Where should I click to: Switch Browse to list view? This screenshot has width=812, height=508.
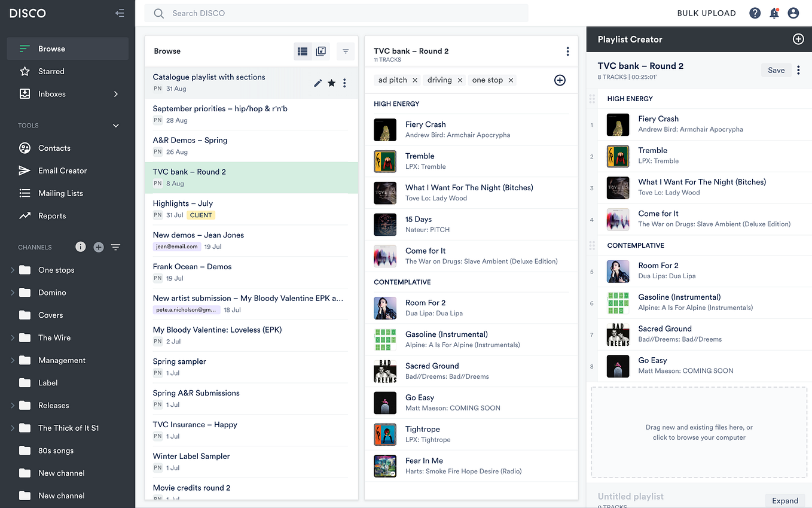[303, 51]
